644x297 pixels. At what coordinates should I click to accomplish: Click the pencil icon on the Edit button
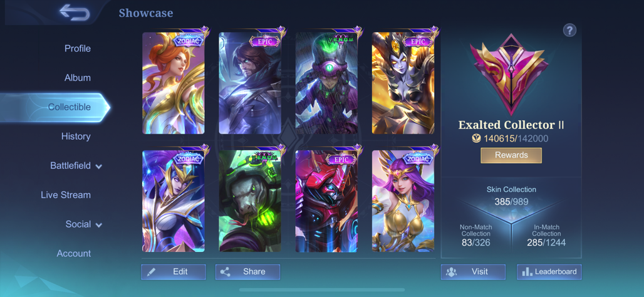(151, 271)
